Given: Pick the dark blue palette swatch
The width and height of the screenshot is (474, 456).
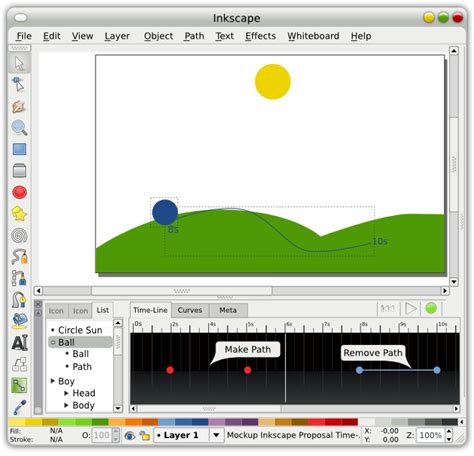Looking at the screenshot, I should coord(200,422).
